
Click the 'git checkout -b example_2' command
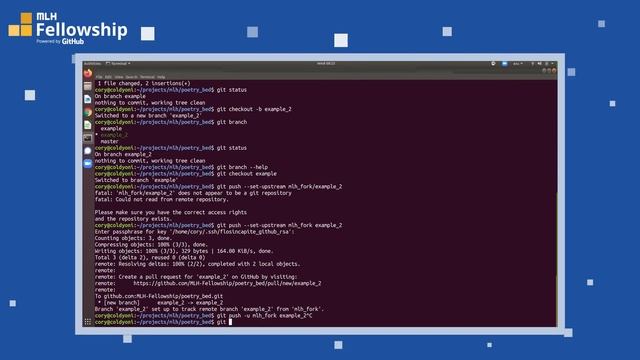coord(254,109)
